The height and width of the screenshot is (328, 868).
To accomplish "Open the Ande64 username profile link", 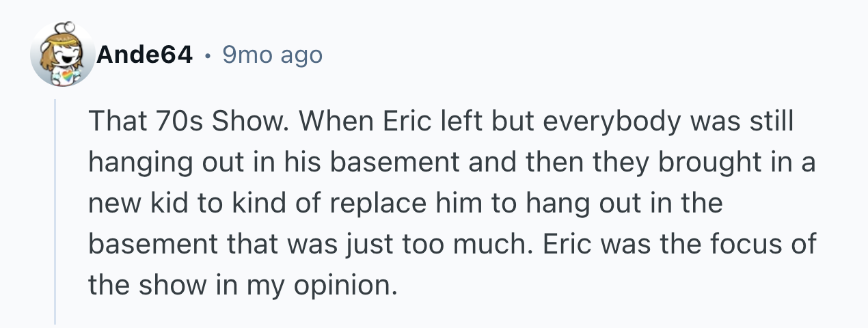I will pos(144,55).
